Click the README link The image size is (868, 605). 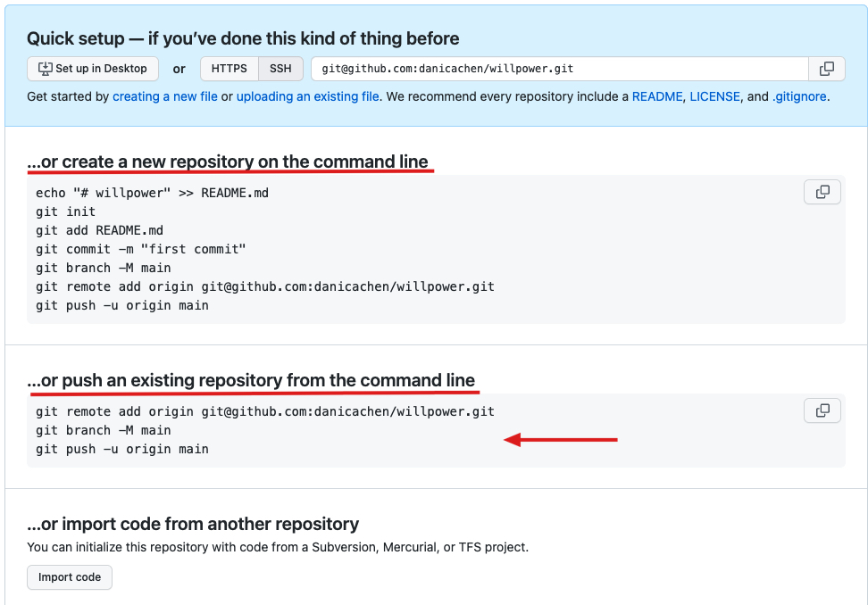point(657,96)
